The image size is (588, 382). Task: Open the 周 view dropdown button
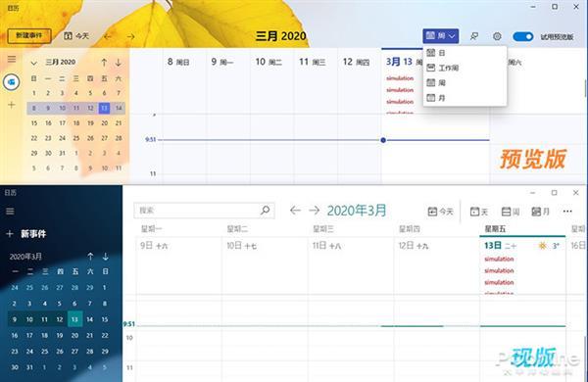441,36
